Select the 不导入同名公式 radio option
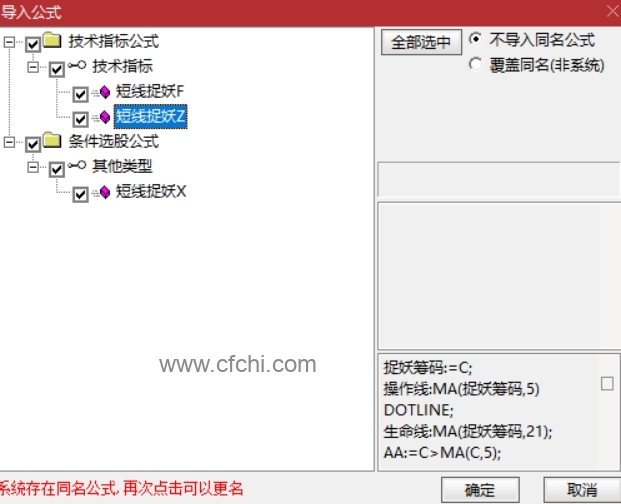621x504 pixels. coord(475,39)
